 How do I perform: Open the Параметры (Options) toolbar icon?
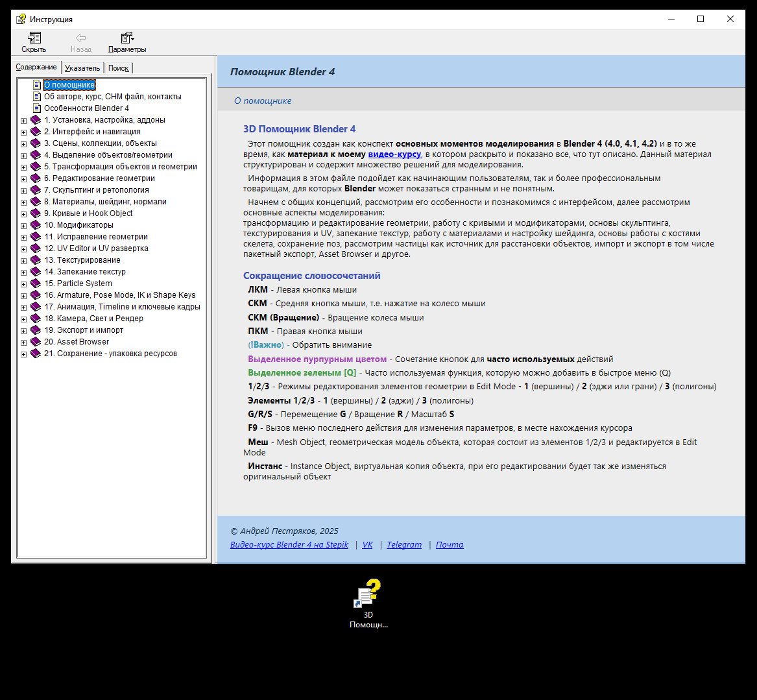pos(127,39)
